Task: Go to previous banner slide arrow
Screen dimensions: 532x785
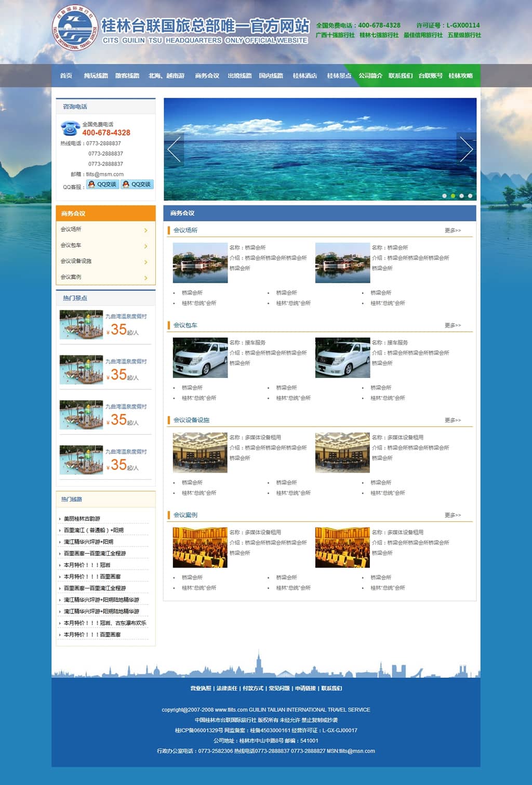Action: 174,149
